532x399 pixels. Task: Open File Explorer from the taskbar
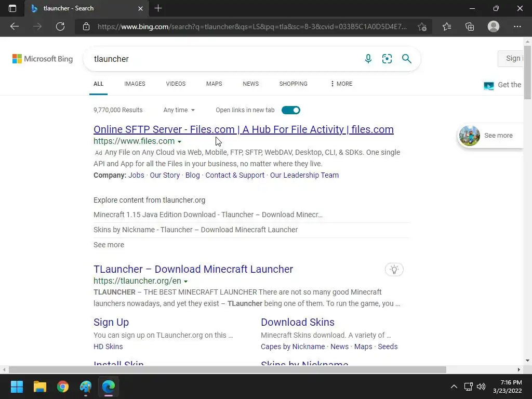tap(39, 387)
